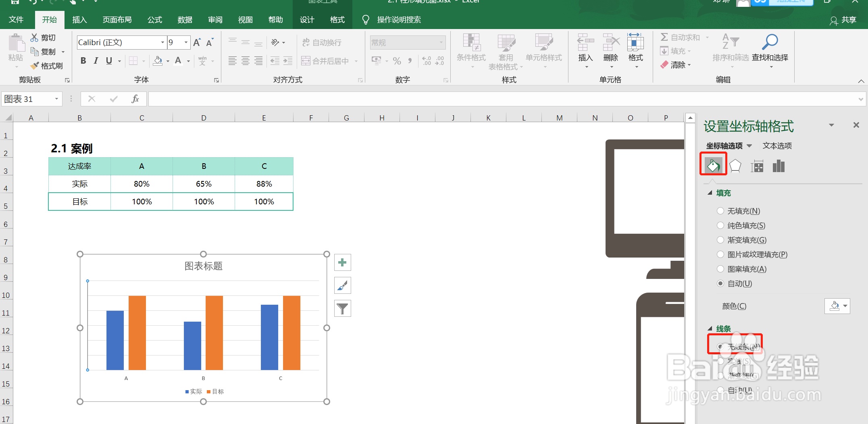Click Wrap Text (自动换行)
The width and height of the screenshot is (868, 424).
pos(322,42)
